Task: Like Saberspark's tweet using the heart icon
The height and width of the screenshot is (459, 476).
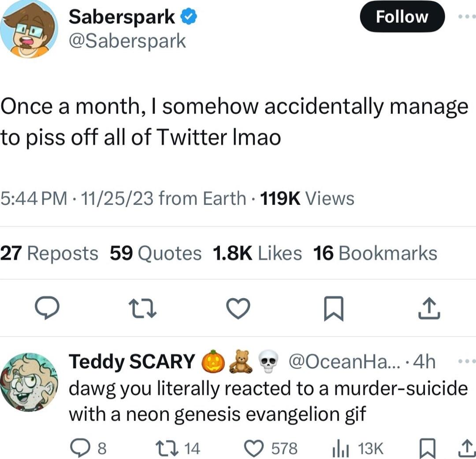Action: (238, 309)
